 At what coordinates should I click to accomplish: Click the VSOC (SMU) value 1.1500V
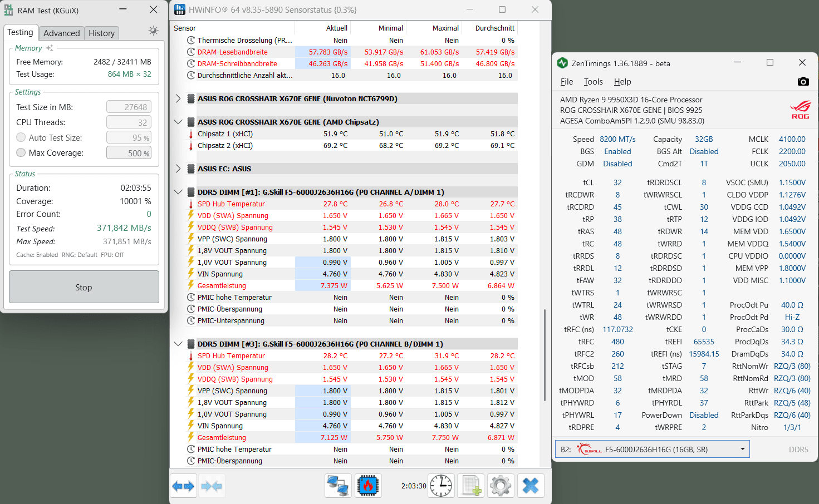[x=792, y=182]
